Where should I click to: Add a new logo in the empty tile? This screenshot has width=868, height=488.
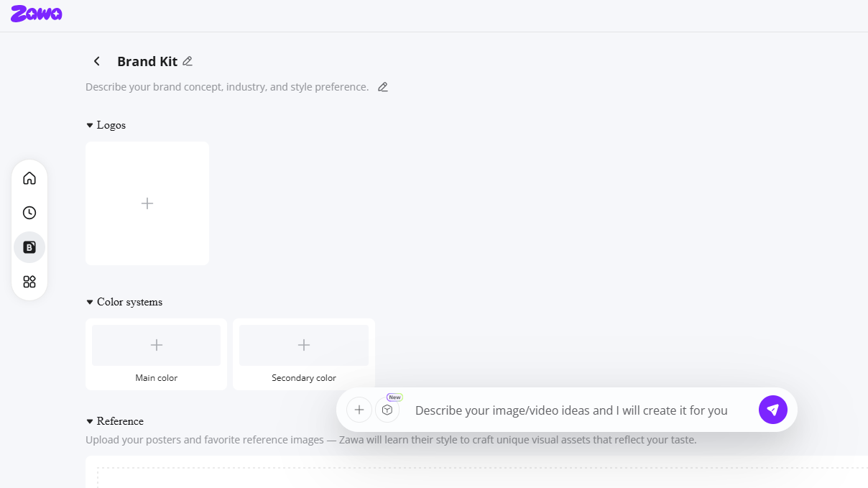(x=147, y=203)
